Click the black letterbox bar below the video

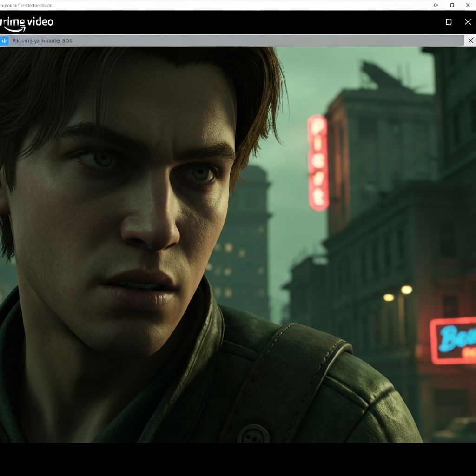238,458
